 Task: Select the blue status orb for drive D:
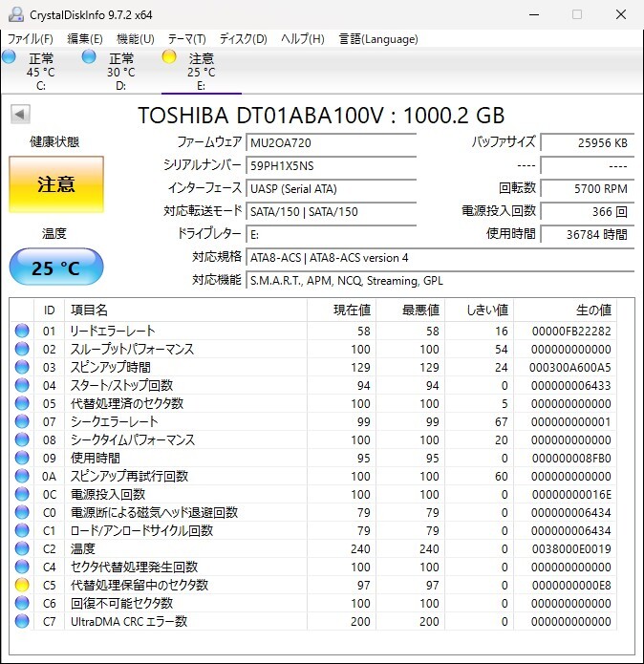click(x=89, y=56)
